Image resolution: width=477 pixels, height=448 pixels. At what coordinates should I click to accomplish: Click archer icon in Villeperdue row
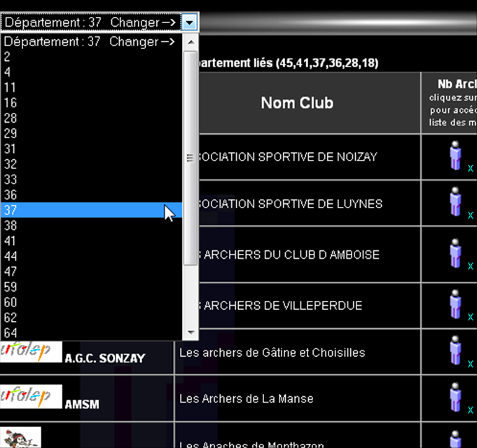tap(456, 305)
